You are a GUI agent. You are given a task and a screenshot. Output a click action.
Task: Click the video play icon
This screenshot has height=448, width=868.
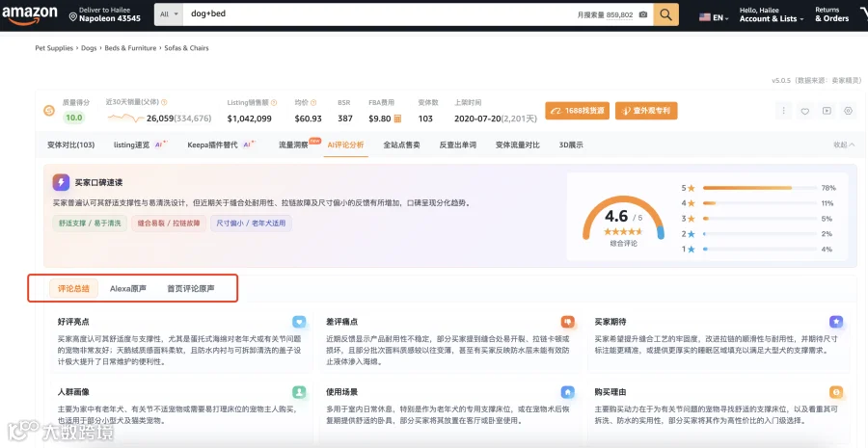coord(827,111)
